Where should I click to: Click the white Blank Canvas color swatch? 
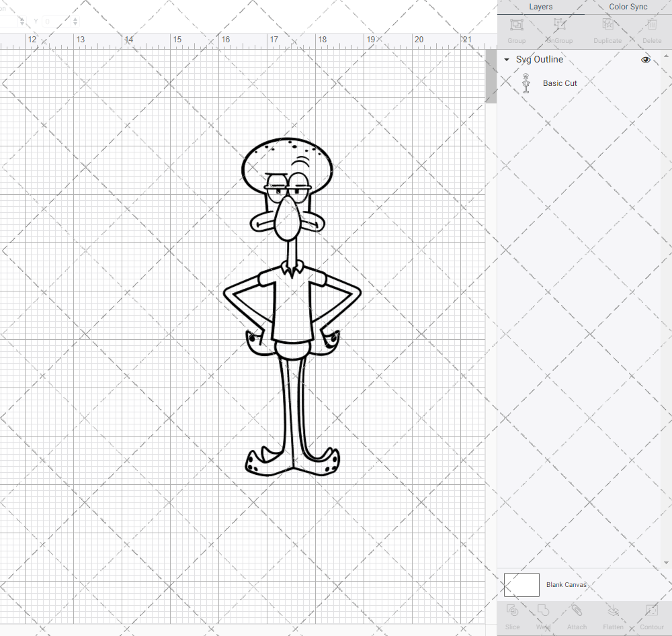tap(521, 584)
